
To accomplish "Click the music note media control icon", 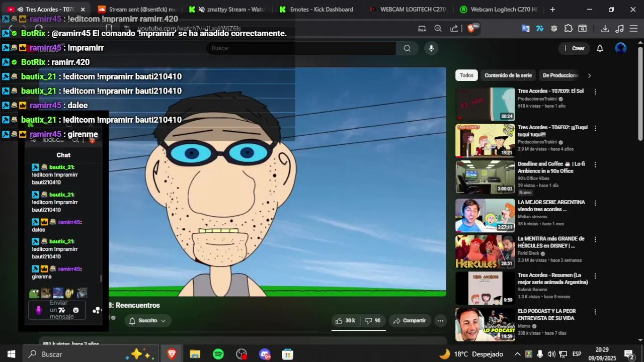I will click(619, 29).
